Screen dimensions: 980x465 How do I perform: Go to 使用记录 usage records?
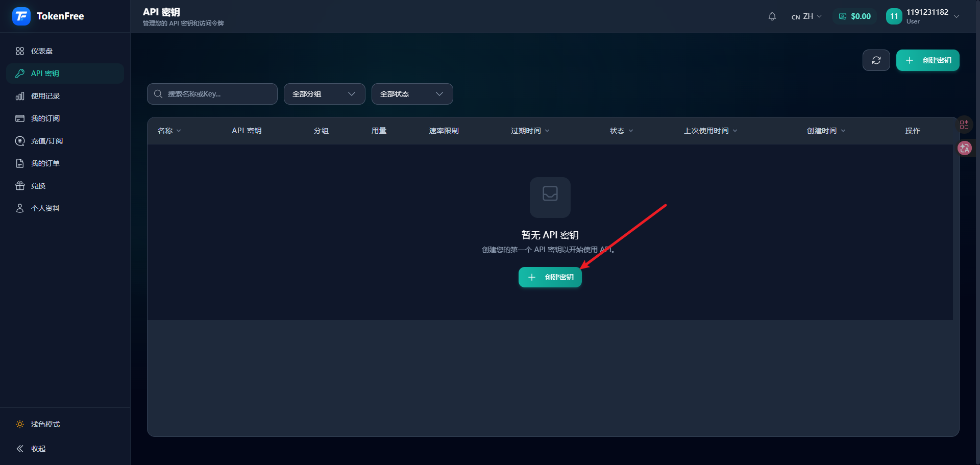[45, 96]
